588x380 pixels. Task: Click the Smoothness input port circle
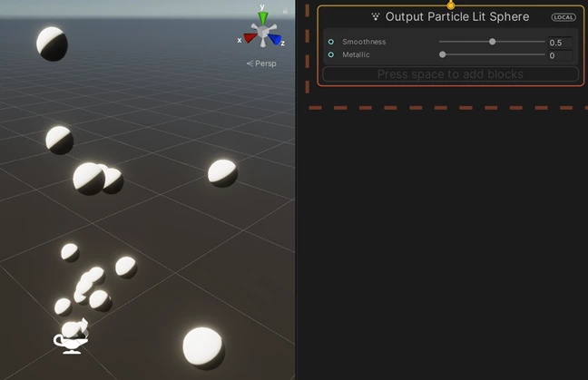[x=330, y=42]
